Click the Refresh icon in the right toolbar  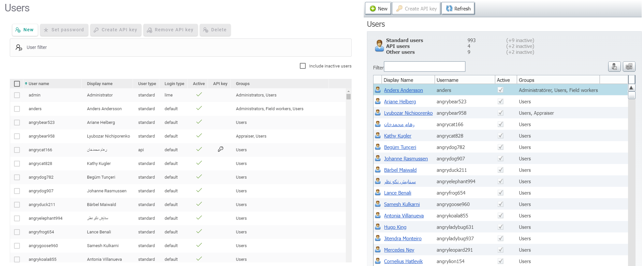tap(449, 8)
